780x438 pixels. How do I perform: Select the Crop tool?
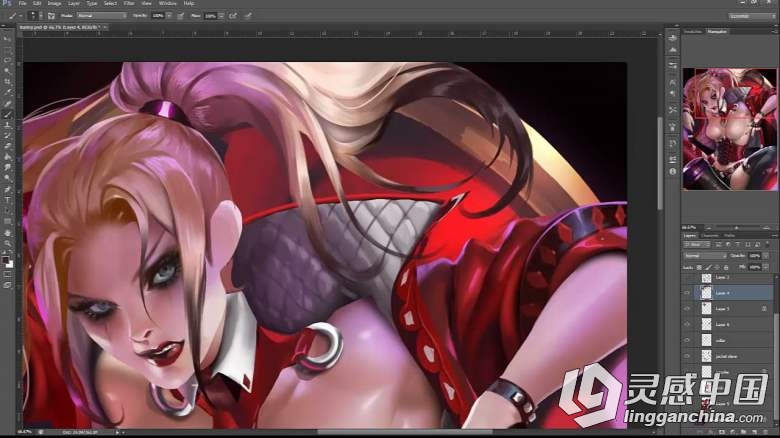click(x=7, y=82)
